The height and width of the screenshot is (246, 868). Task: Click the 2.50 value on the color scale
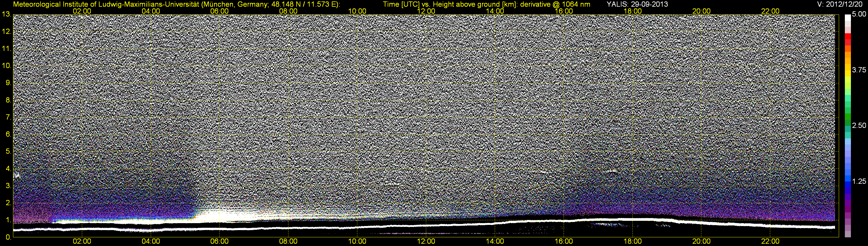point(858,126)
